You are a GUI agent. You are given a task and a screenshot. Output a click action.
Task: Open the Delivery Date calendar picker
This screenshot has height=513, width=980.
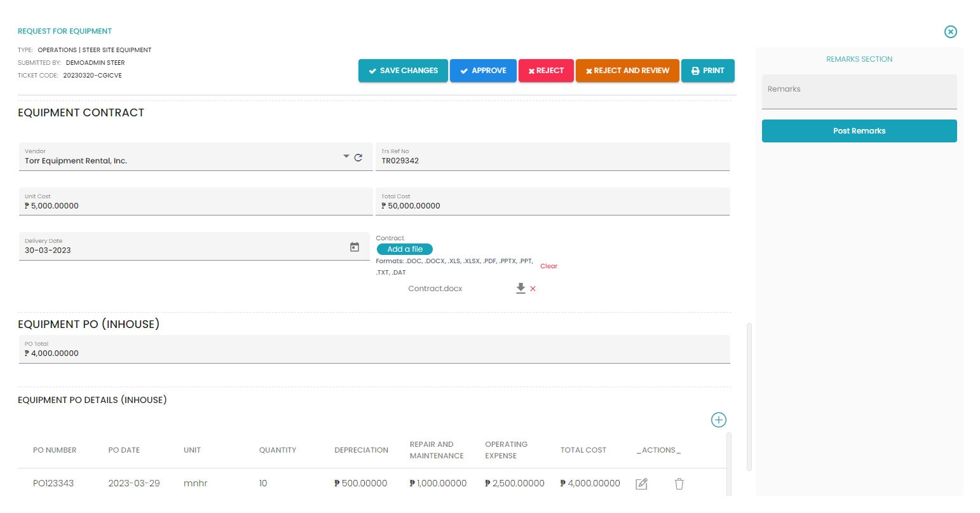click(354, 246)
